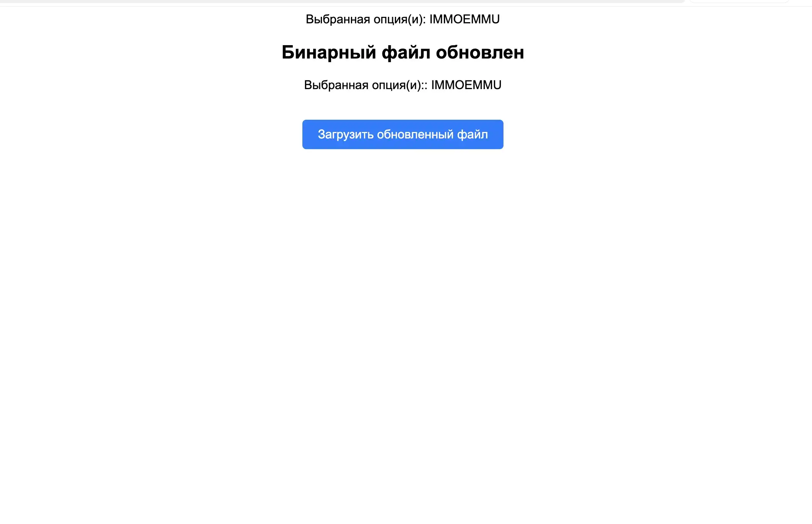Click 'опция(и):' in the topmost line
The image size is (812, 524).
click(400, 19)
